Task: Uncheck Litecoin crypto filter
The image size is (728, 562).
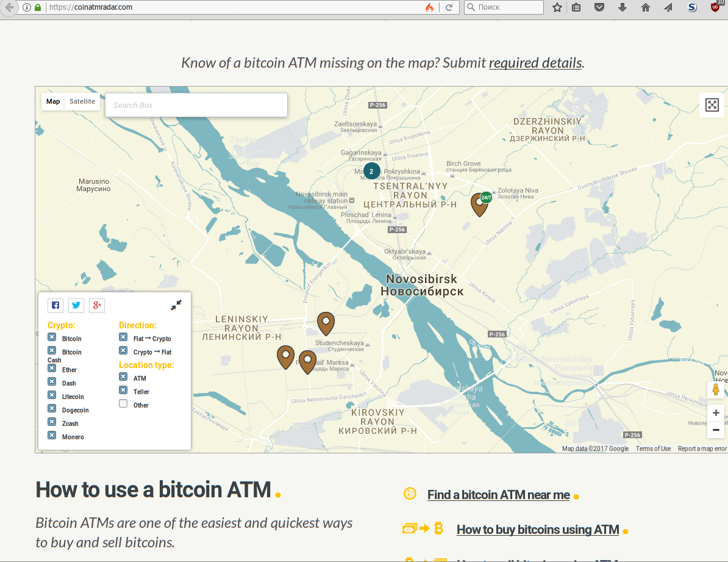Action: pyautogui.click(x=52, y=395)
